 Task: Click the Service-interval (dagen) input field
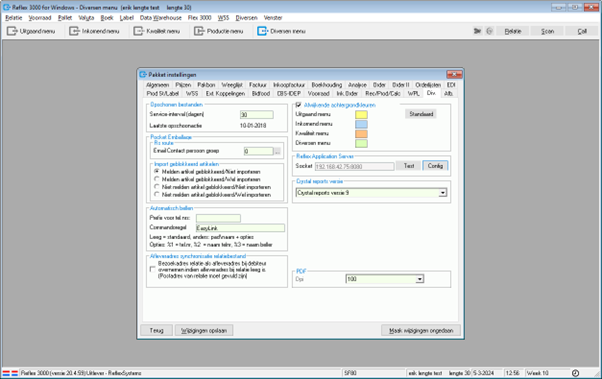click(x=256, y=114)
